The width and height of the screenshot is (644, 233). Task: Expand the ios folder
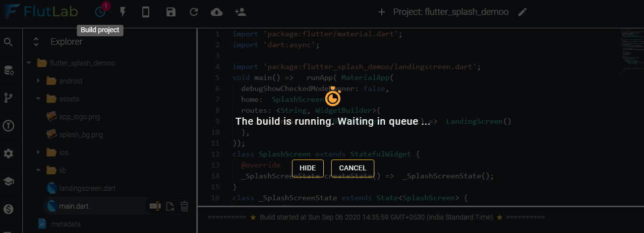tap(38, 153)
